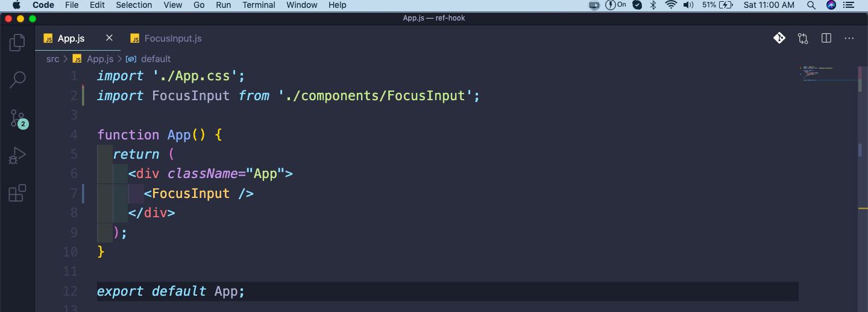This screenshot has width=868, height=312.
Task: Click the return keyword on line 5
Action: click(x=136, y=154)
